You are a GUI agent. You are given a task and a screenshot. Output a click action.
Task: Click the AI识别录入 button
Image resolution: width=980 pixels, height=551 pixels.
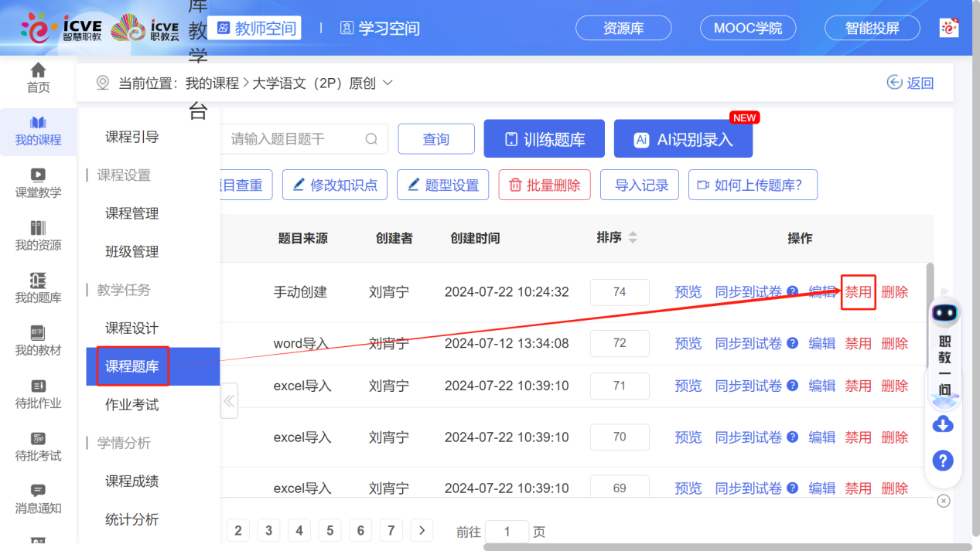coord(683,138)
